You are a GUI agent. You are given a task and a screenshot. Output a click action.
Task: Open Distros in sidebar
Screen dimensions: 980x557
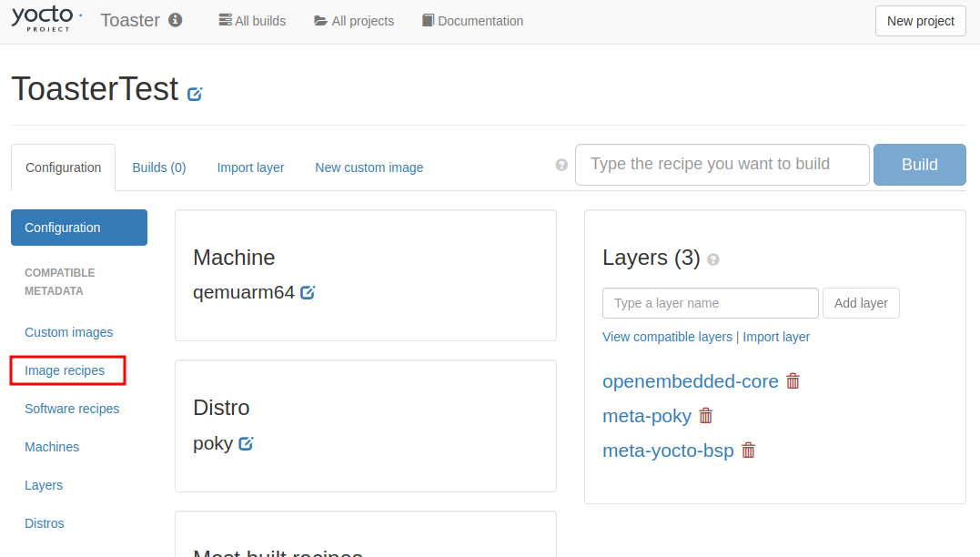coord(45,523)
